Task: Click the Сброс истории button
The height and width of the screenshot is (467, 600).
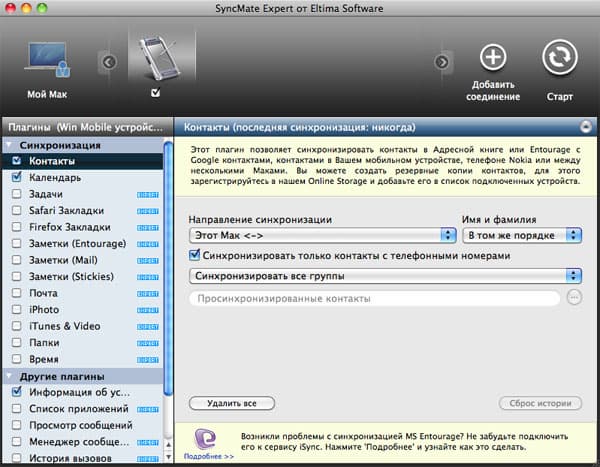Action: 540,403
